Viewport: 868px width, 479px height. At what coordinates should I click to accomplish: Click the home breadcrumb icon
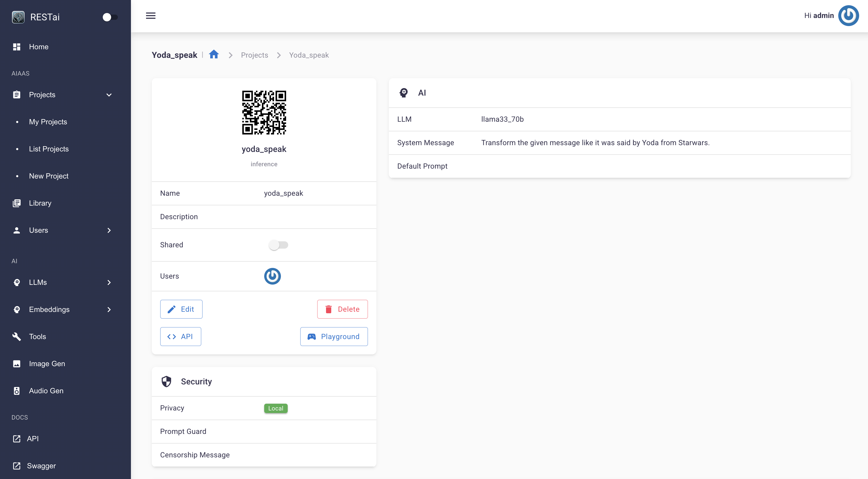click(x=214, y=54)
